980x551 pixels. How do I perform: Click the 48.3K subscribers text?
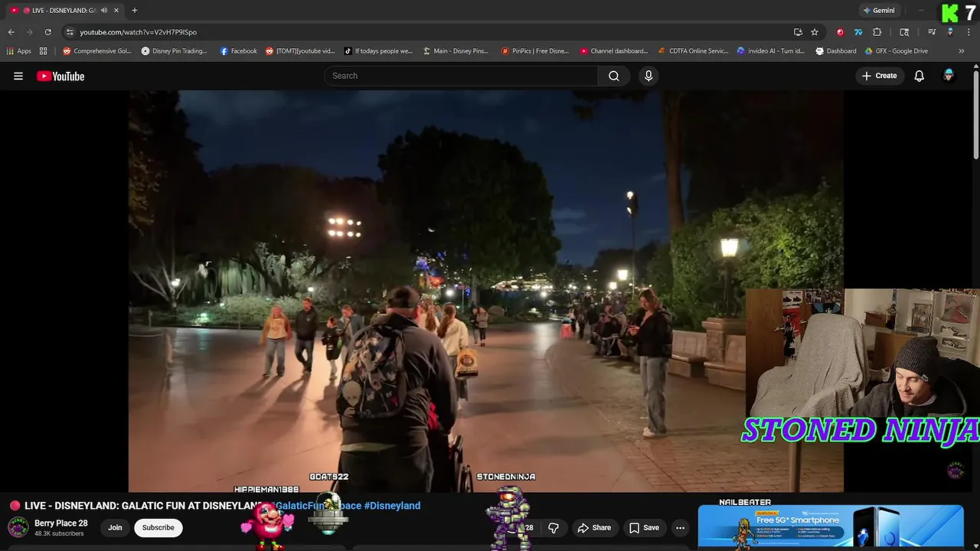pos(59,534)
